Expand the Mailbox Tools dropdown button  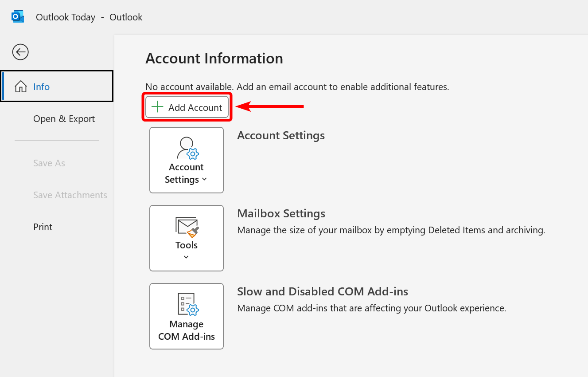[187, 238]
